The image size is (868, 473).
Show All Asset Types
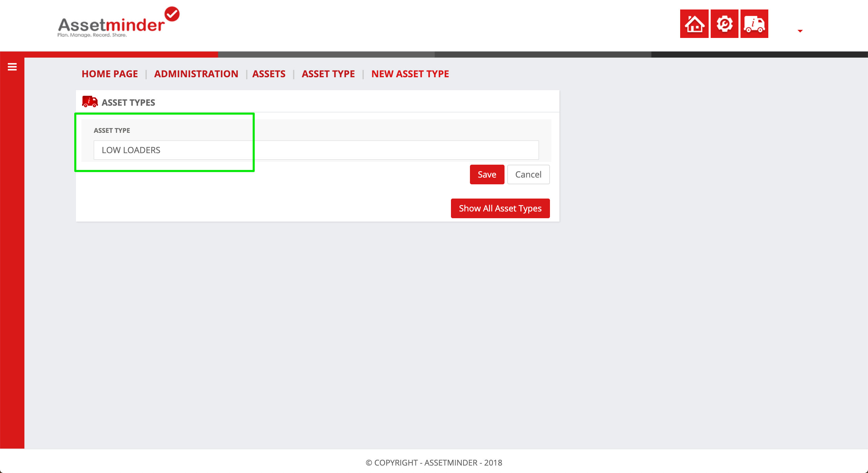(500, 208)
